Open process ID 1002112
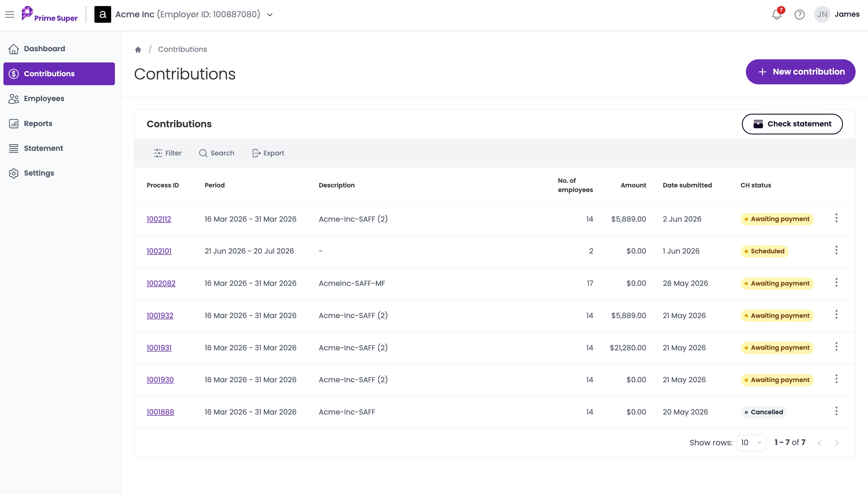Image resolution: width=868 pixels, height=494 pixels. click(x=159, y=219)
